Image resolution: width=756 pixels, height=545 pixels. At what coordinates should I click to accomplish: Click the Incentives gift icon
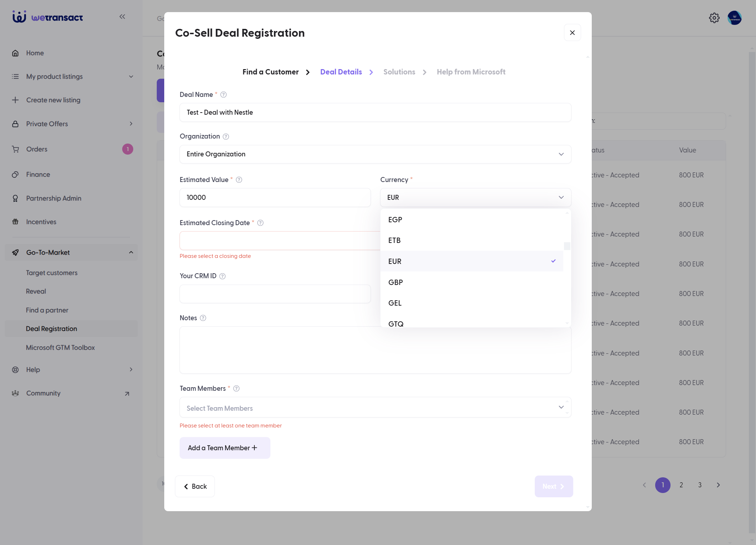click(15, 222)
